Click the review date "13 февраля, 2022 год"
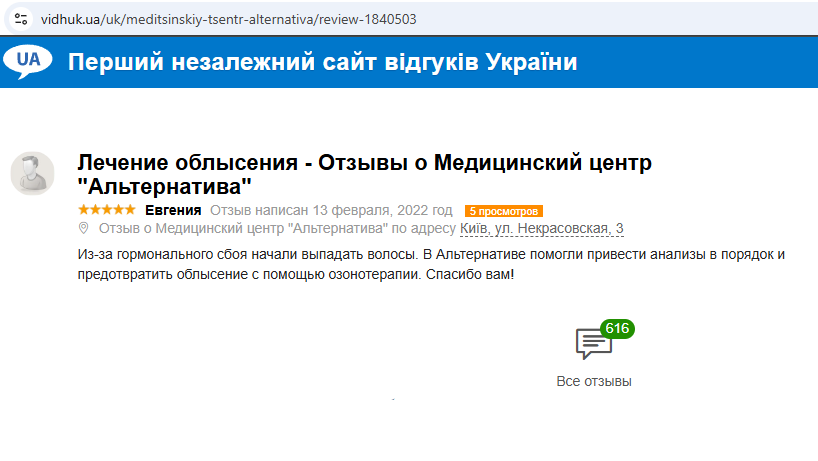 point(383,210)
